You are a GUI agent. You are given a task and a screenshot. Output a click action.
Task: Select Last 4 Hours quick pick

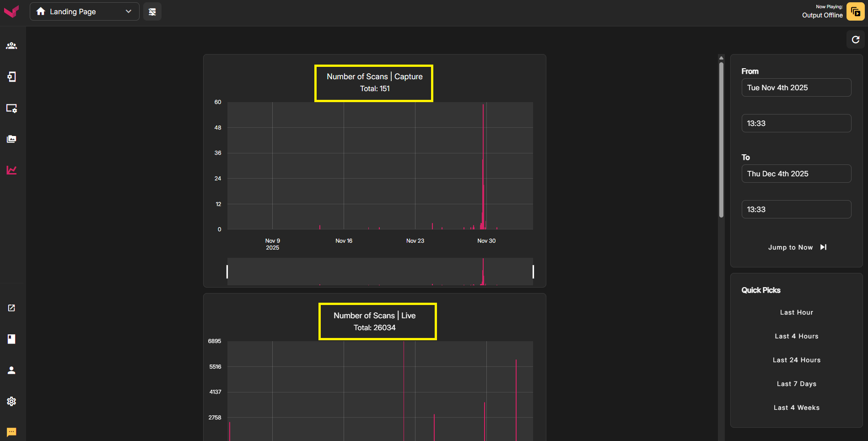coord(797,336)
